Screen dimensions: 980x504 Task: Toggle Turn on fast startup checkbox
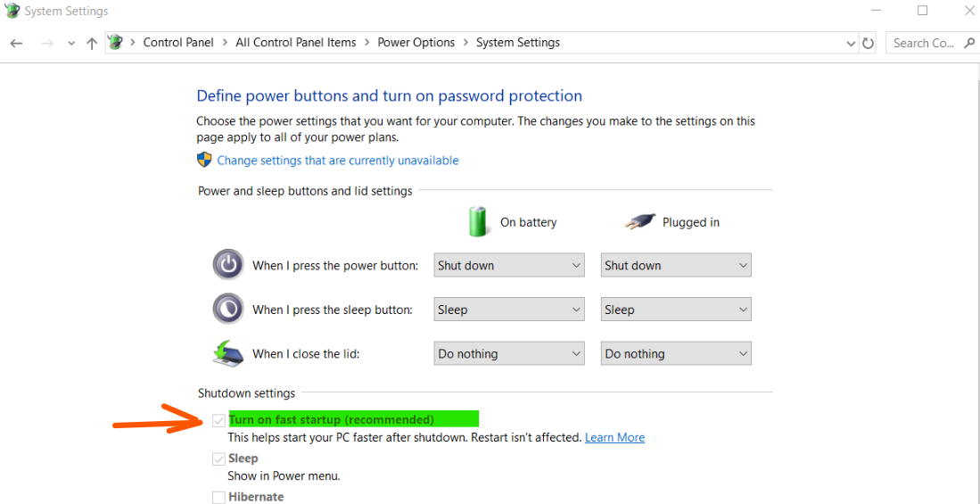point(218,420)
